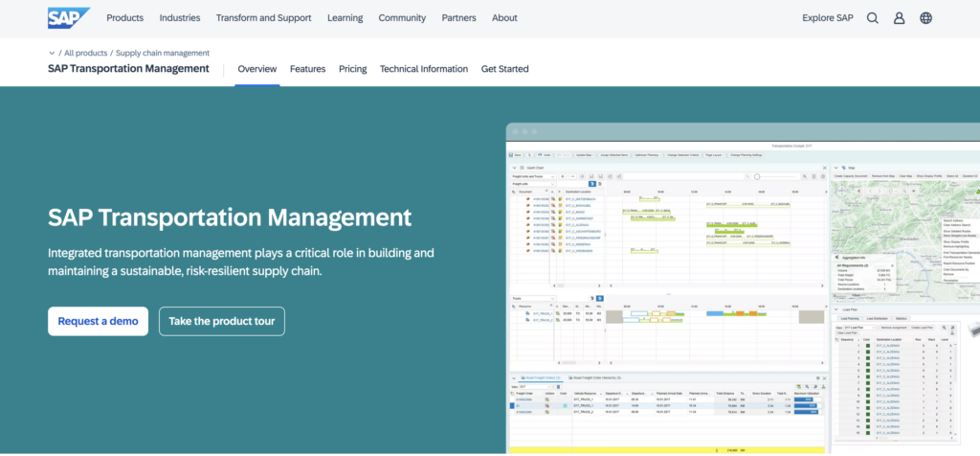
Task: Expand the breadcrumb chevron before All products
Action: 52,54
